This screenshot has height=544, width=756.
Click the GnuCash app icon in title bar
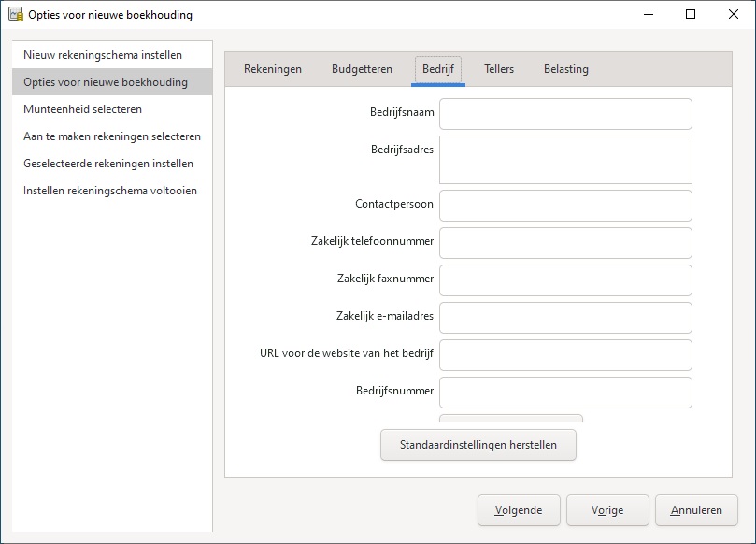click(x=15, y=15)
